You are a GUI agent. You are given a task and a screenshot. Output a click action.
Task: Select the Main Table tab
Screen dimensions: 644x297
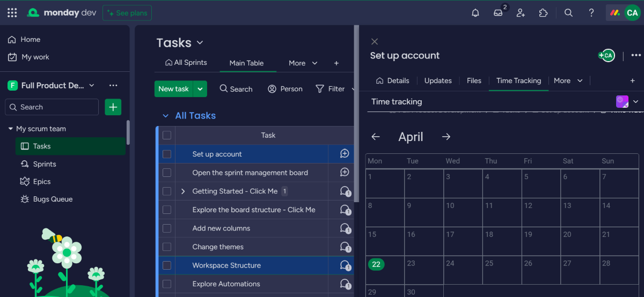[246, 63]
